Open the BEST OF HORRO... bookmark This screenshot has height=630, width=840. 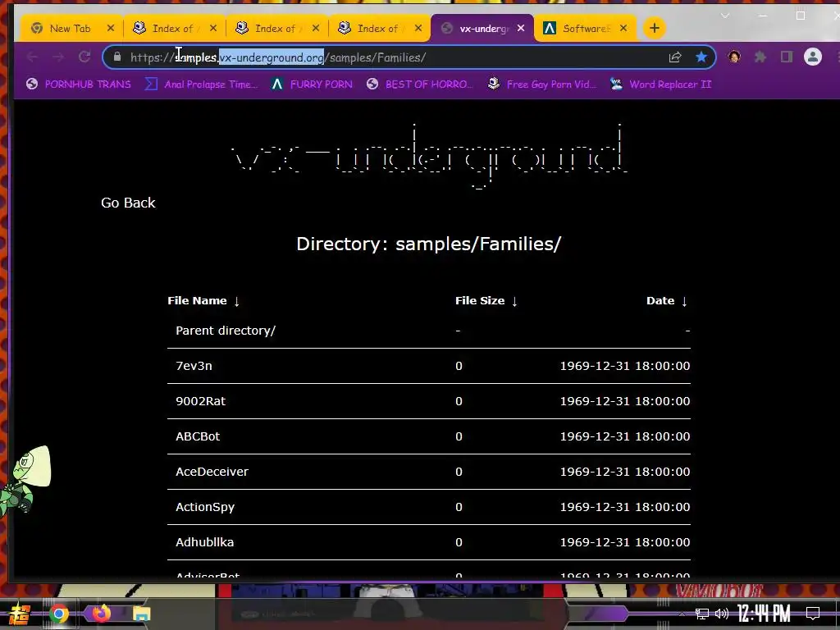pos(420,84)
